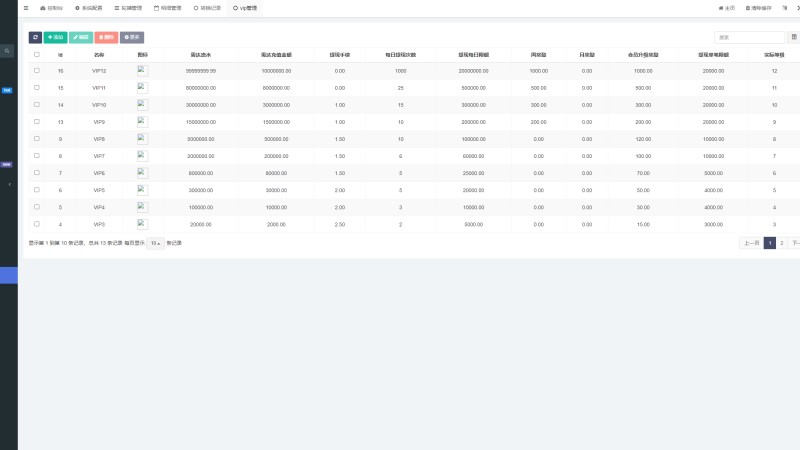Click the icon thumbnail in VIP12 row
The height and width of the screenshot is (450, 800).
point(142,71)
